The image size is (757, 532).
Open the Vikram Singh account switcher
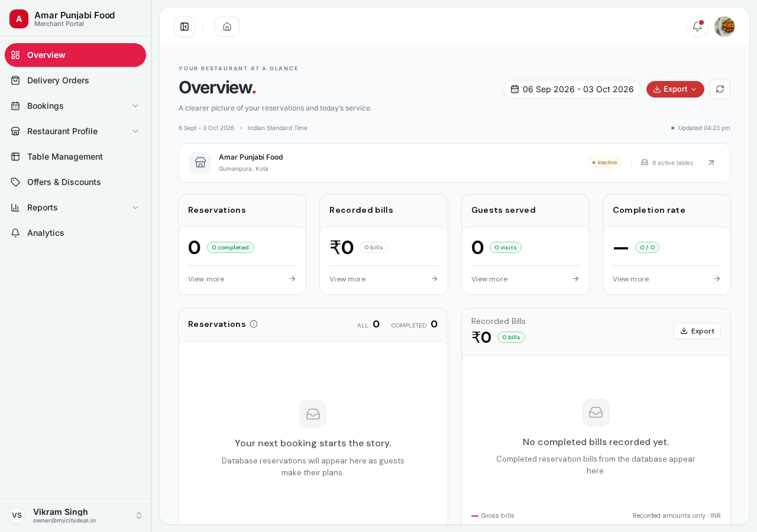coord(75,515)
